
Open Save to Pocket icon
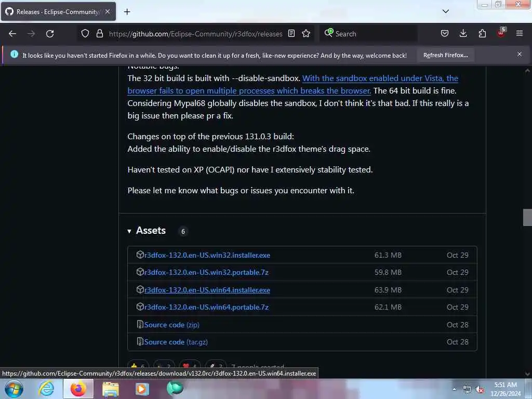point(445,34)
